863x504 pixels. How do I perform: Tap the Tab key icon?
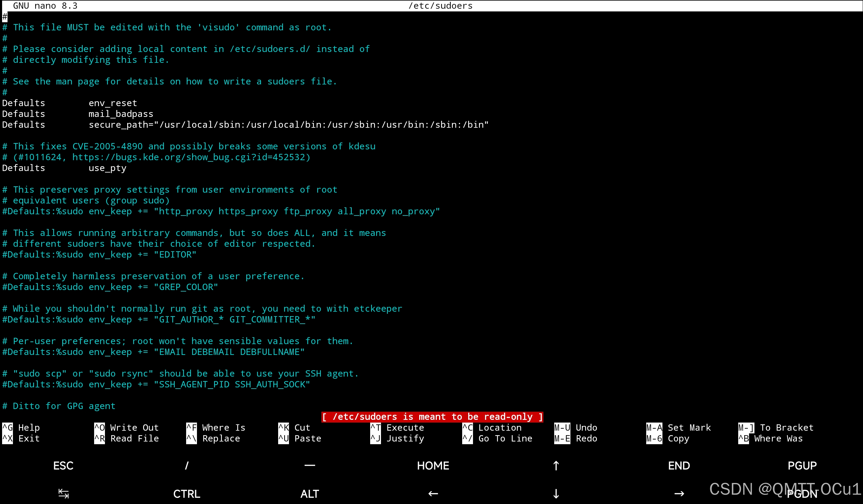click(x=63, y=494)
